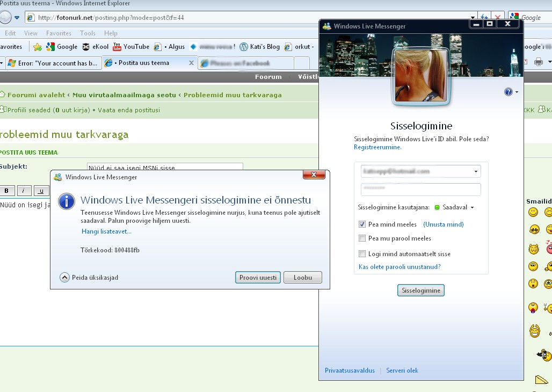Toggle the 'Pea mind meeles' checkbox
Screen dimensions: 552x392
coord(362,224)
